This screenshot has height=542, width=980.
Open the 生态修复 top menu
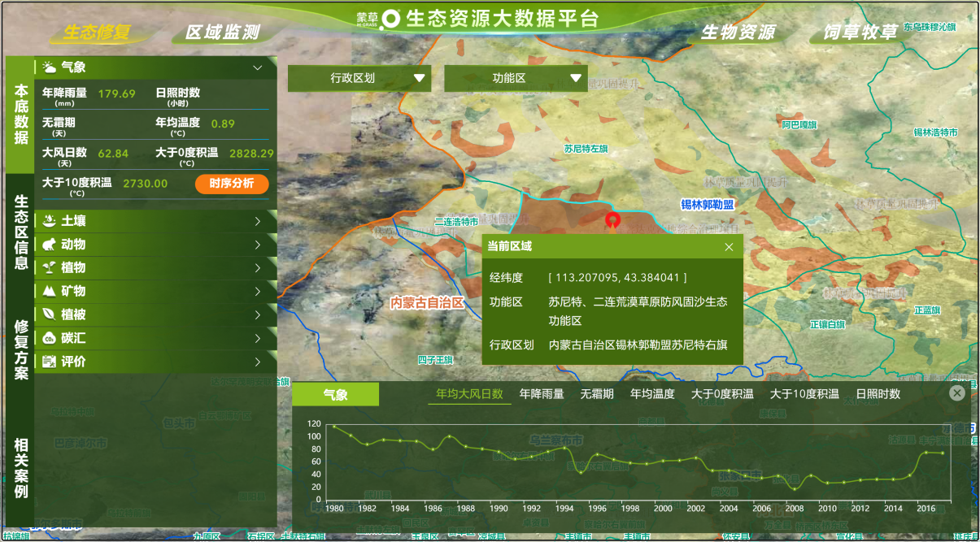click(x=97, y=33)
